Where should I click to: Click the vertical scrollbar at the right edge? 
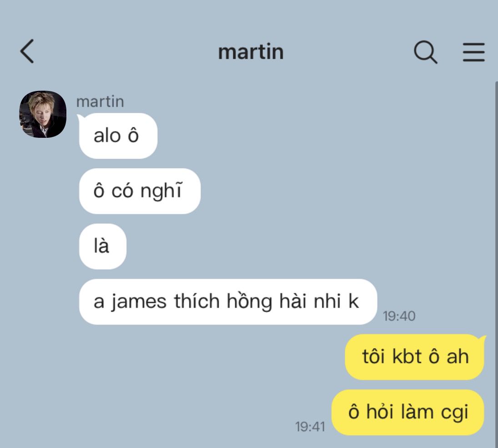pos(497,264)
